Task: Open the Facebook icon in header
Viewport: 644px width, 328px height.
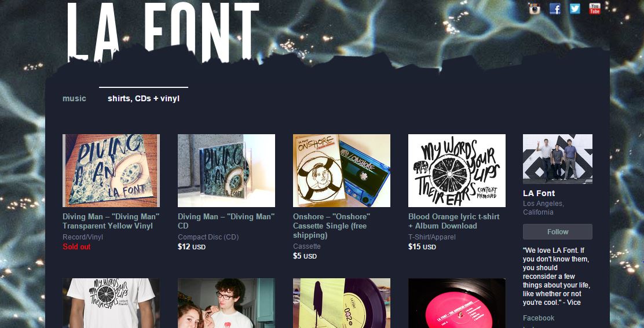Action: click(x=555, y=9)
